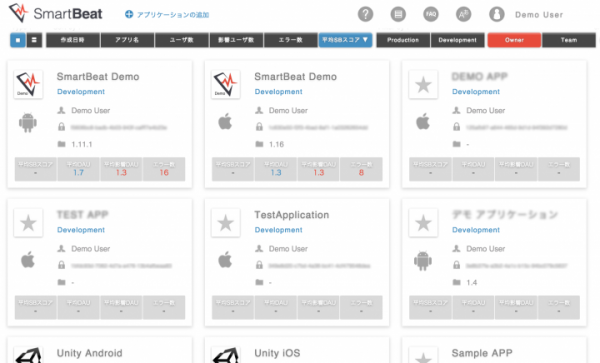
Task: Toggle the Production filter
Action: click(403, 40)
